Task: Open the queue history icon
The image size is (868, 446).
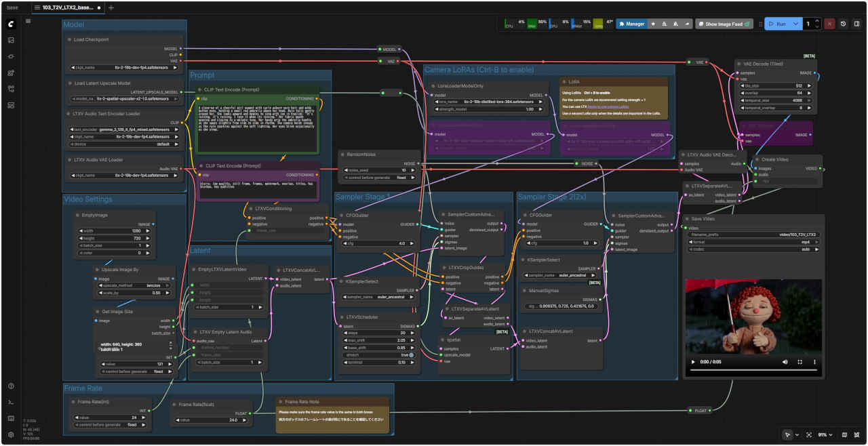Action: click(843, 24)
